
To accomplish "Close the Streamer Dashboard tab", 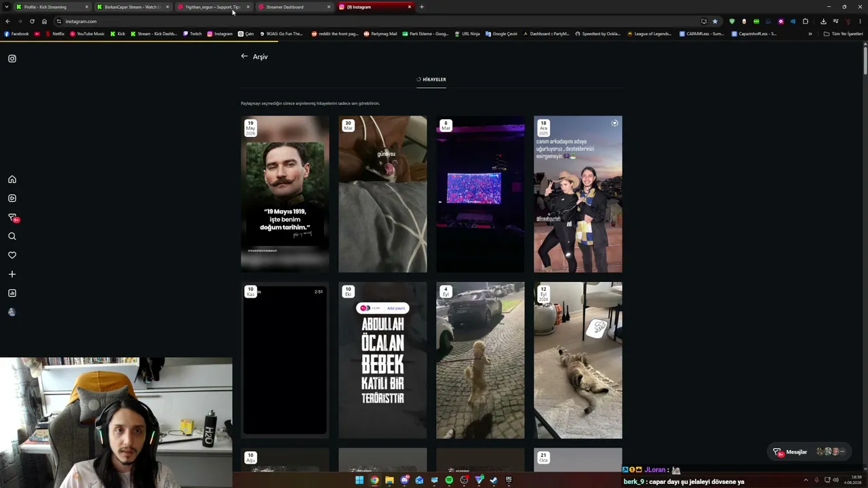I will (x=329, y=7).
